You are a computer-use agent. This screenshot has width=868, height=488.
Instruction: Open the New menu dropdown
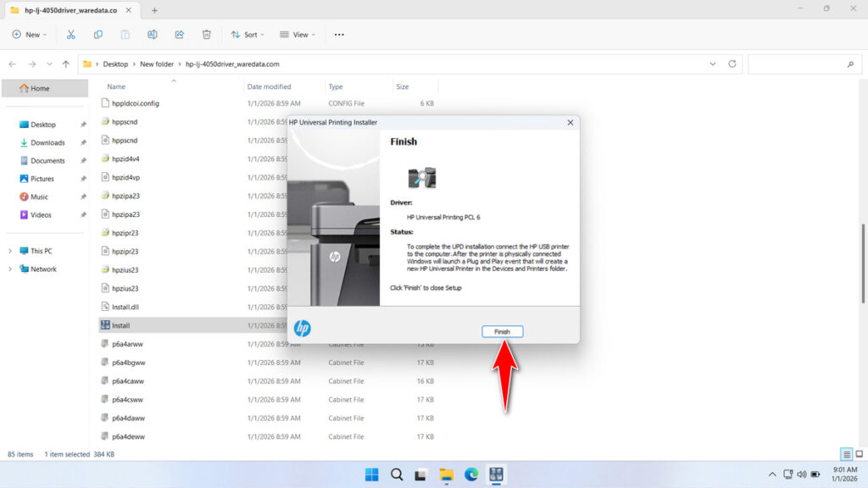point(30,34)
